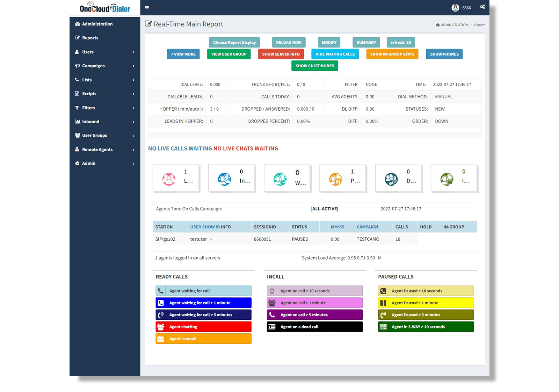
Task: Click the orange paused agents stat card icon
Action: coord(335,179)
